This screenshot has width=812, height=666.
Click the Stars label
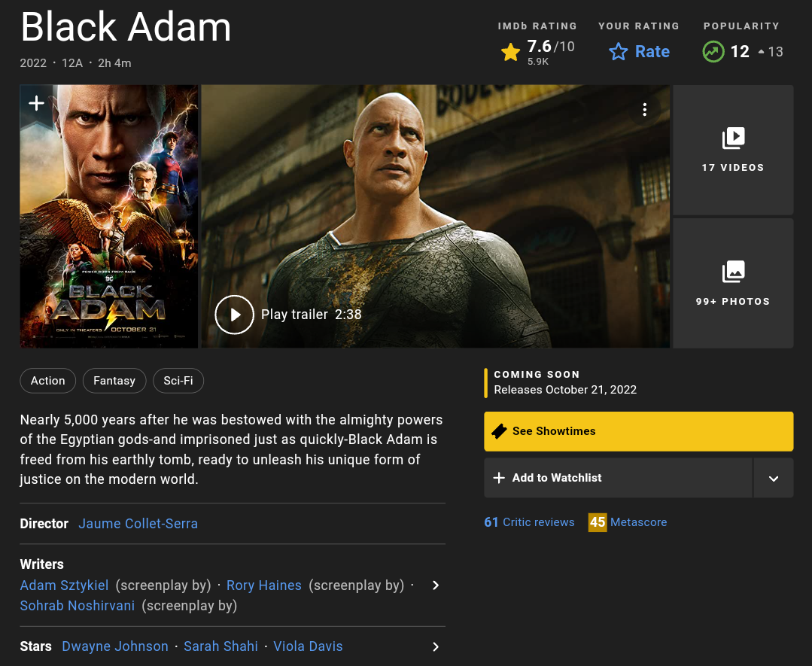(35, 646)
